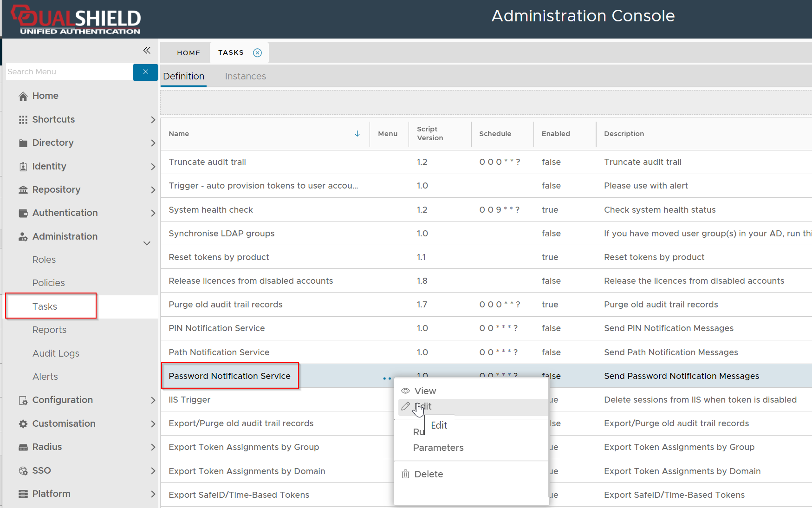Collapse the sidebar using the double-arrow
Screen dimensions: 812x508
pos(147,50)
